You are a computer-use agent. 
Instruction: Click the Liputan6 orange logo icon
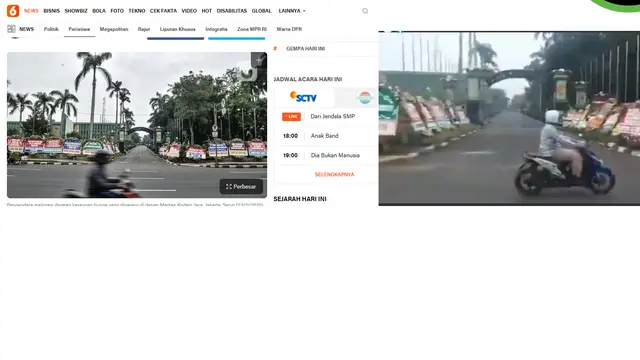[13, 11]
